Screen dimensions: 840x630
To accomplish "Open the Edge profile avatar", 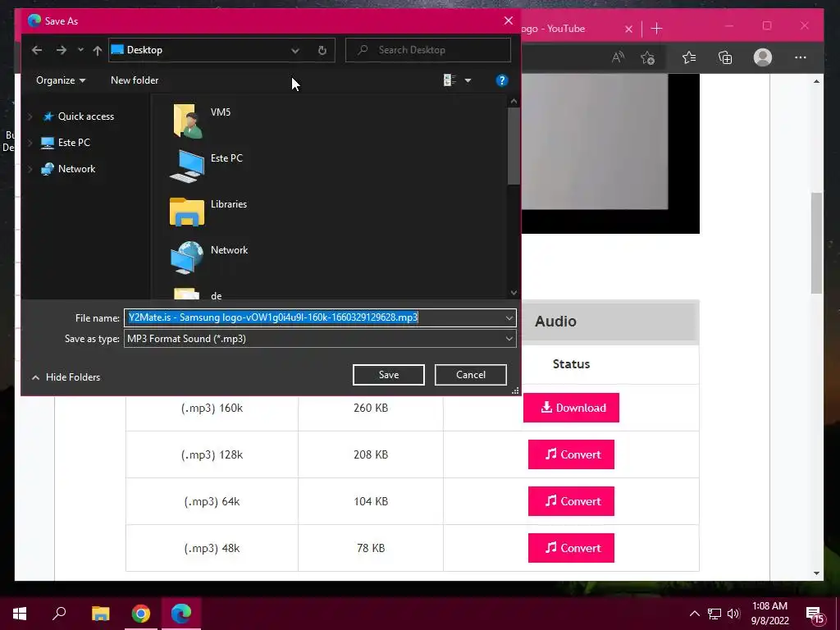I will (x=762, y=57).
